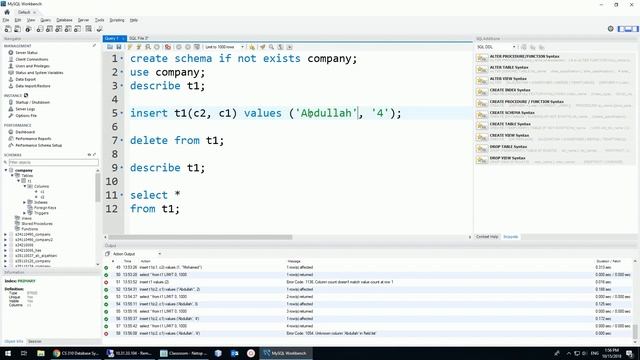Search table data from main toolbar
This screenshot has height=360, width=640.
[x=89, y=29]
